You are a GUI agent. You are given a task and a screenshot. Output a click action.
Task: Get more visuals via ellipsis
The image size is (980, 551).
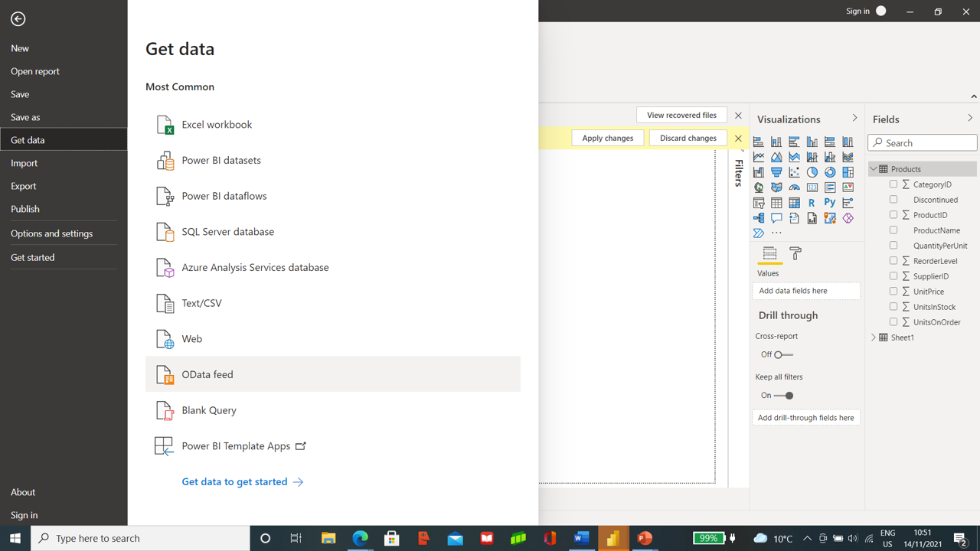[x=776, y=233]
